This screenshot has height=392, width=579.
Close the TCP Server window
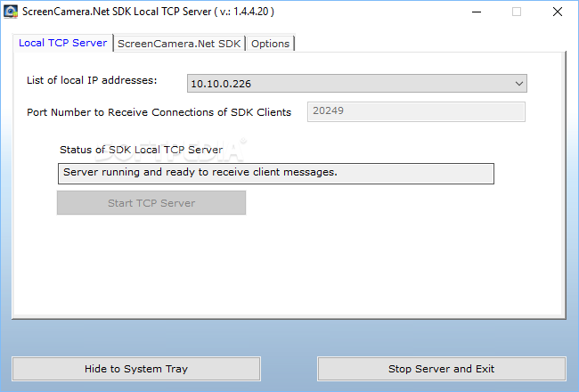[558, 12]
